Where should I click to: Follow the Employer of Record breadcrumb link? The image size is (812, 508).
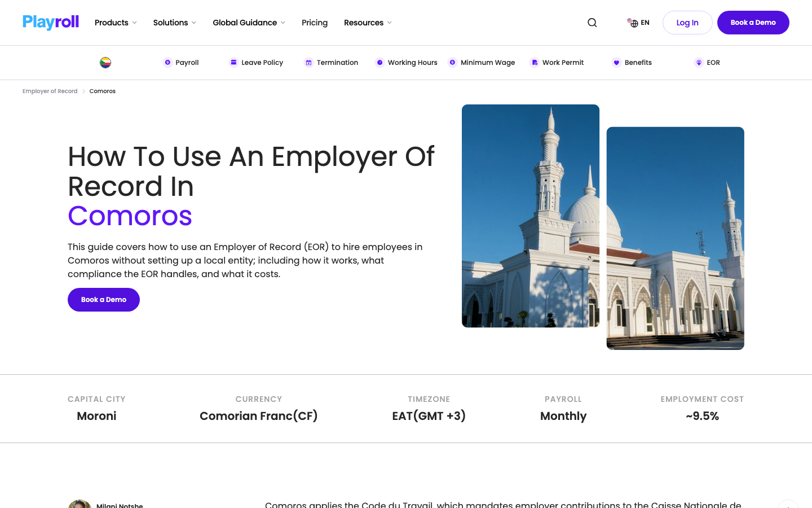pos(50,91)
